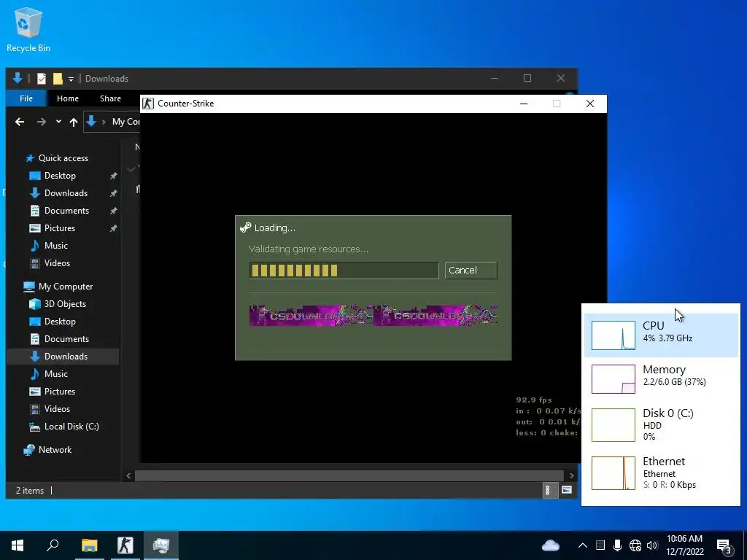Click the scroll left arrow in Downloads window
747x560 pixels.
[x=128, y=475]
